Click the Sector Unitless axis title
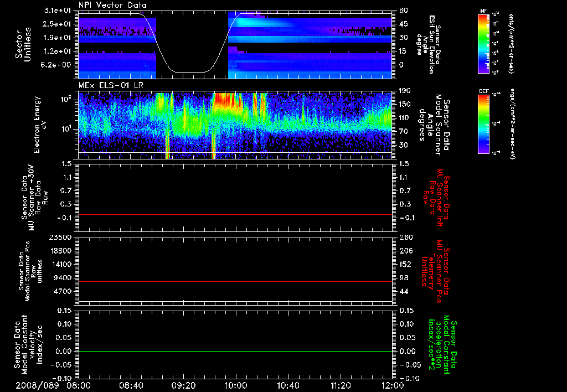Image resolution: width=567 pixels, height=392 pixels. tap(23, 44)
